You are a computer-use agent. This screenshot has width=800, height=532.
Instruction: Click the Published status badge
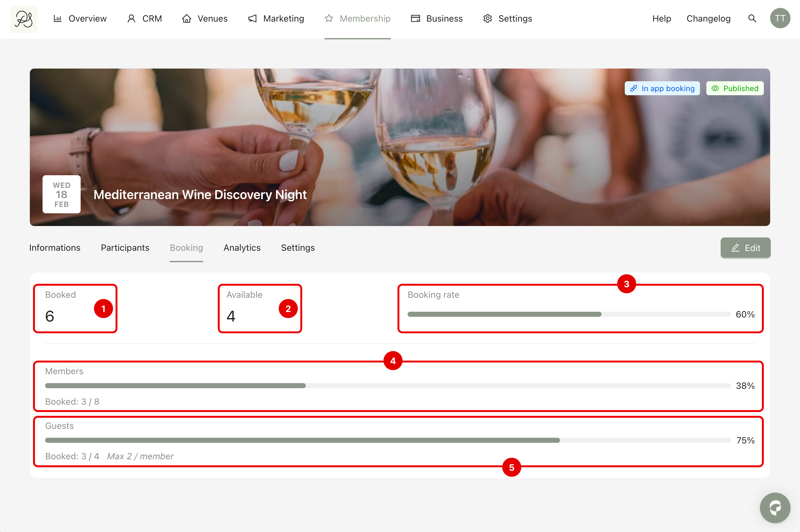(x=735, y=89)
